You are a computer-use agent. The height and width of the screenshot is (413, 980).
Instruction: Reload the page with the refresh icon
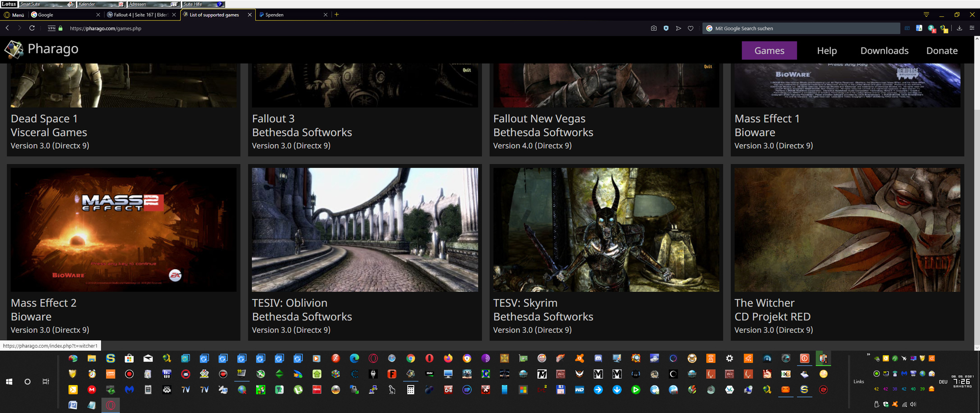tap(32, 28)
